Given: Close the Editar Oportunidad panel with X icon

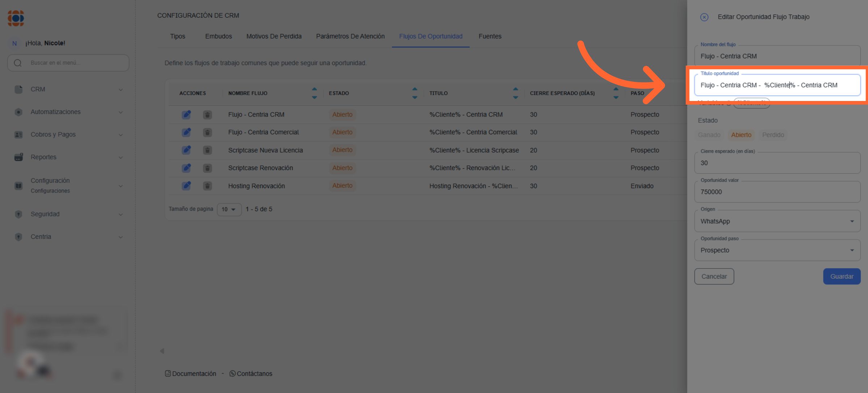Looking at the screenshot, I should click(704, 17).
